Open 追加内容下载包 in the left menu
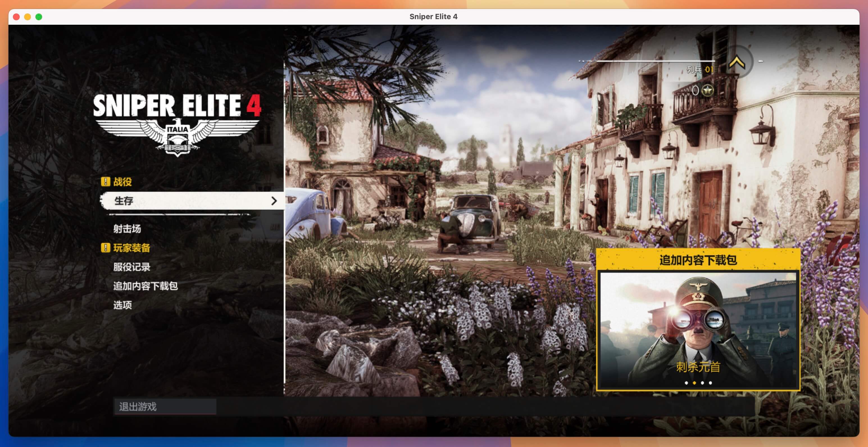868x447 pixels. pyautogui.click(x=145, y=286)
